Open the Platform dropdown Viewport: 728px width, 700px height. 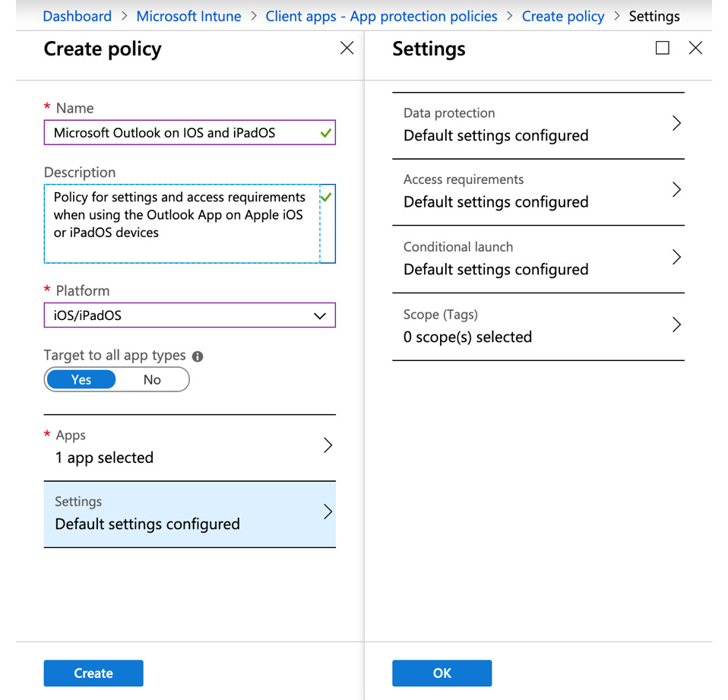click(x=189, y=315)
